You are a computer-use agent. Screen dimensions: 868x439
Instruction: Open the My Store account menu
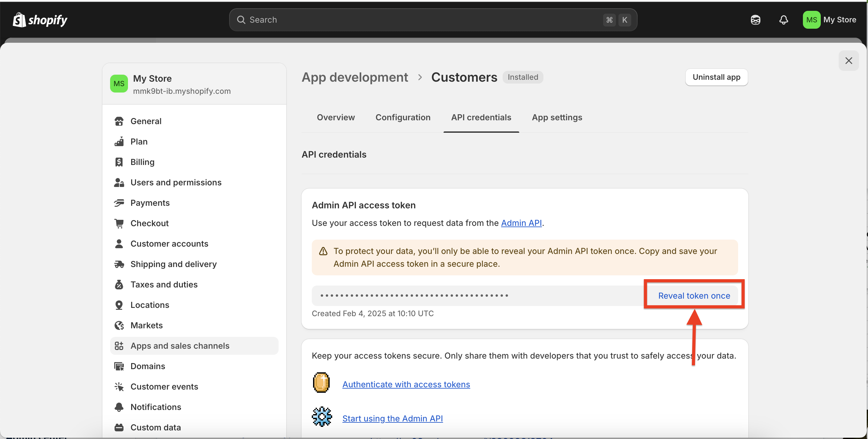point(829,20)
